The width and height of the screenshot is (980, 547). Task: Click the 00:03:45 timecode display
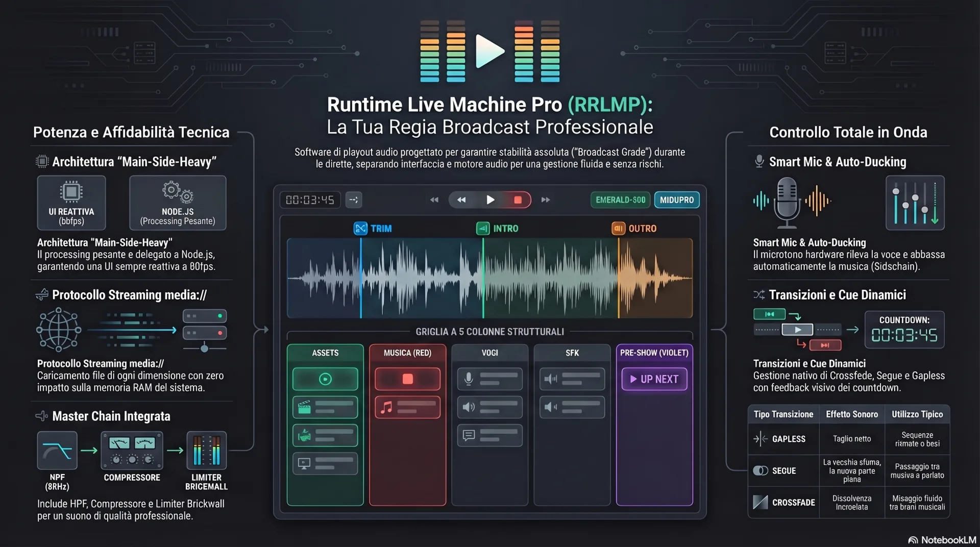point(310,200)
